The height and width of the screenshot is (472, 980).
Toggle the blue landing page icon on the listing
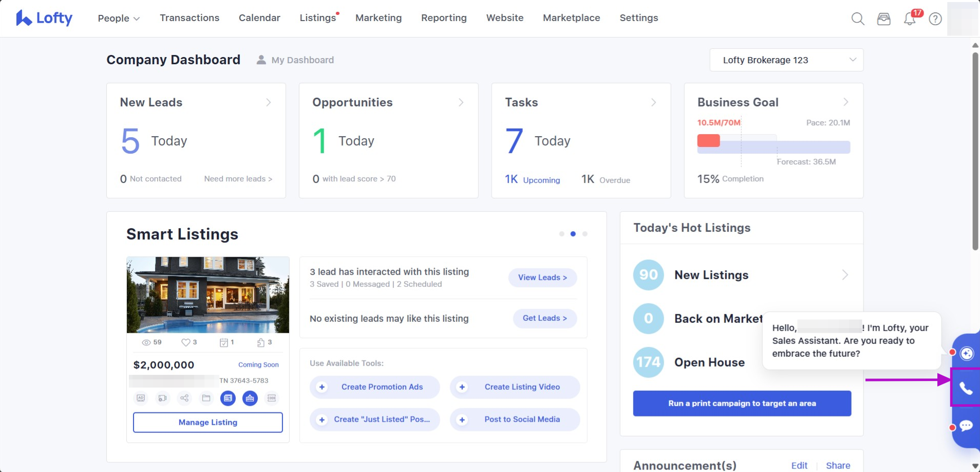[228, 398]
